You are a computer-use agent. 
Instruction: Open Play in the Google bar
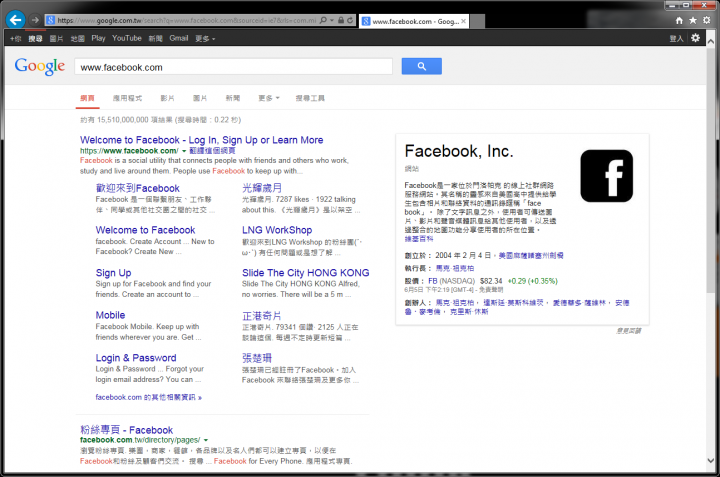(98, 38)
